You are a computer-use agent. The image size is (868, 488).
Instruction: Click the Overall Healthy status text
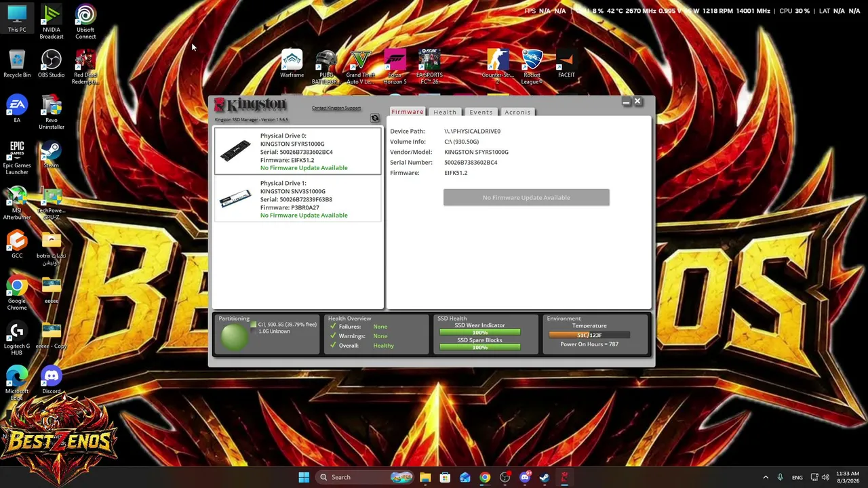(383, 346)
